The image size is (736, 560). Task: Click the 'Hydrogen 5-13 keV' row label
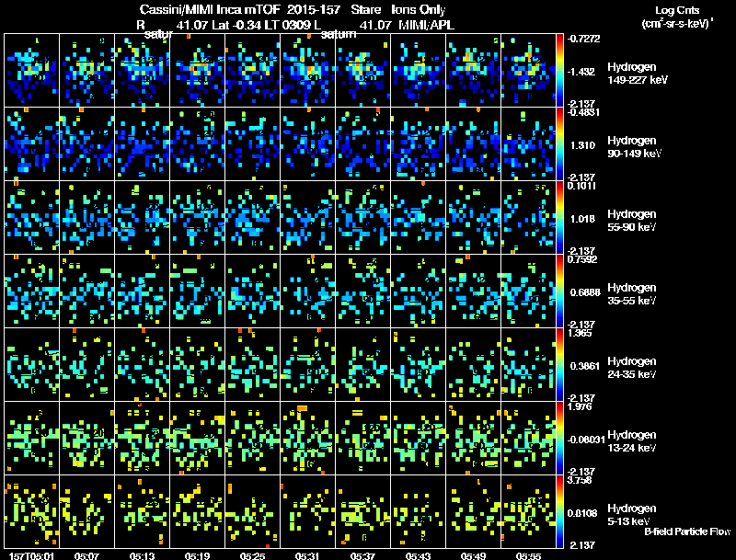click(632, 515)
